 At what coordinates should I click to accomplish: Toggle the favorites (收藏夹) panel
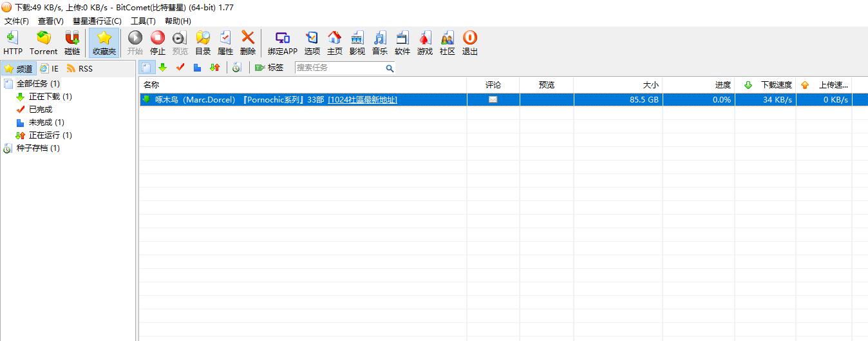click(x=104, y=43)
